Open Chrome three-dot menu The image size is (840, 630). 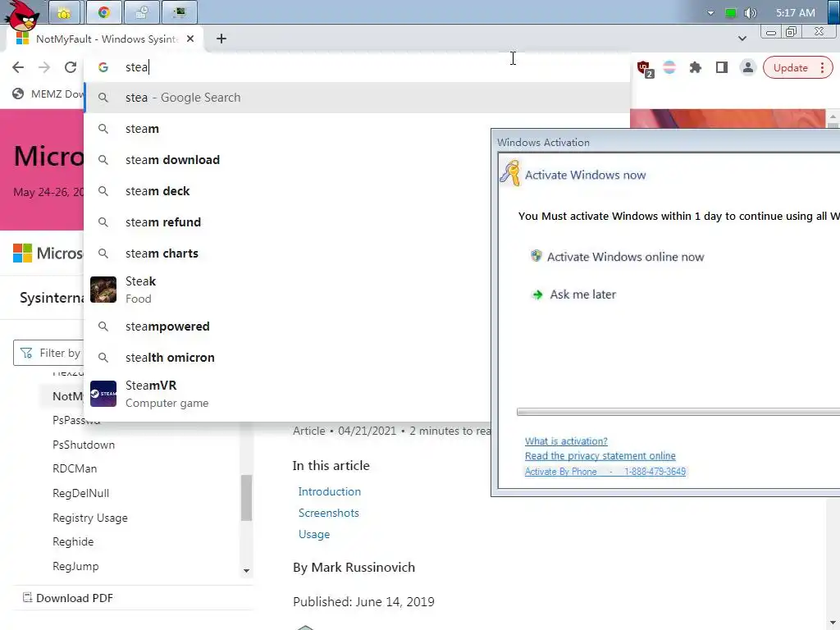[x=822, y=67]
